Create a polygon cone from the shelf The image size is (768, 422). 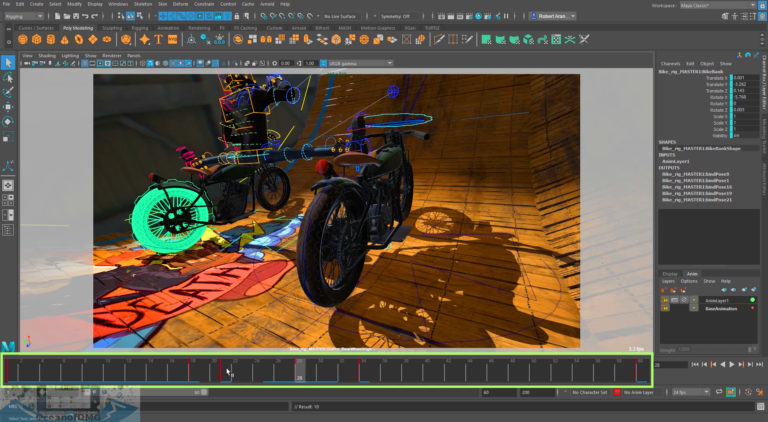coord(64,40)
